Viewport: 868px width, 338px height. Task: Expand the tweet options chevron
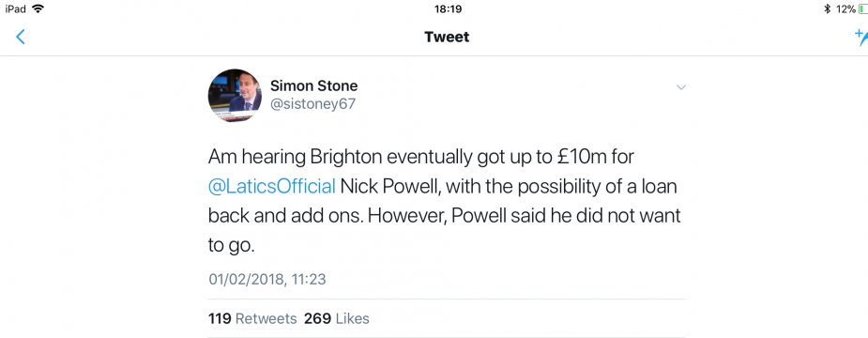point(681,87)
